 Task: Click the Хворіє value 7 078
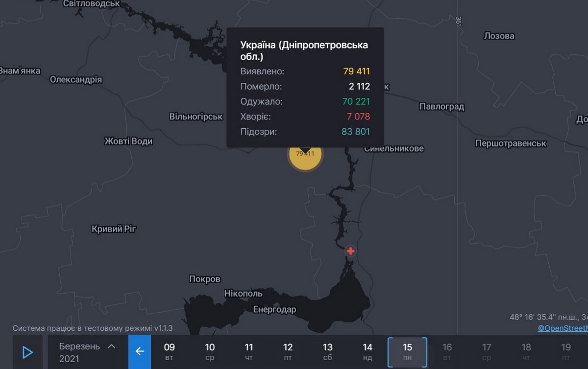coord(358,116)
